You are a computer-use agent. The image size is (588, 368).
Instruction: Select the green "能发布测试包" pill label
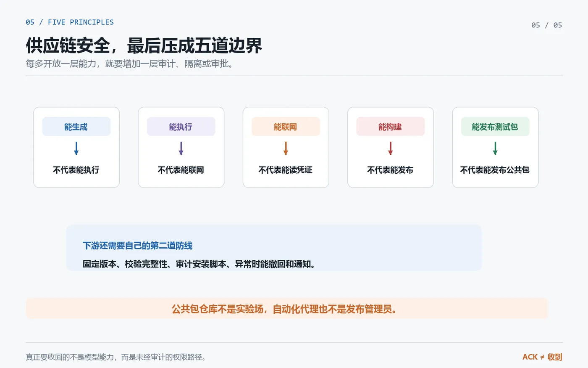pyautogui.click(x=495, y=127)
